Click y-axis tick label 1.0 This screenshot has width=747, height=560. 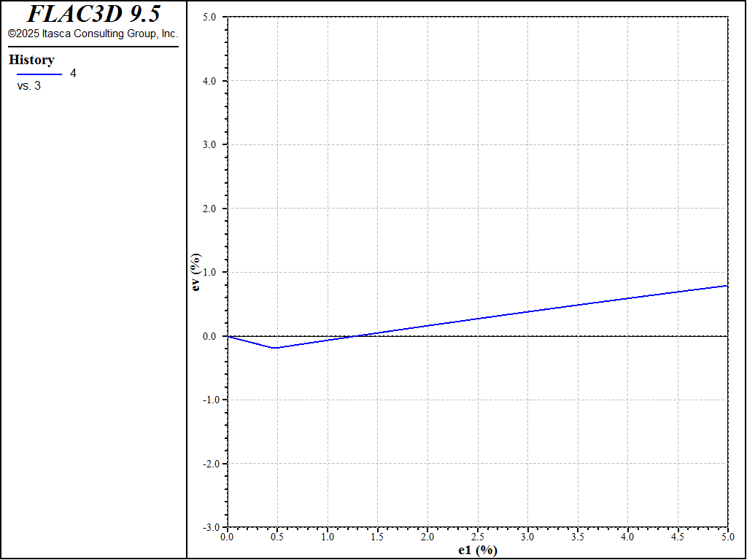coord(209,273)
